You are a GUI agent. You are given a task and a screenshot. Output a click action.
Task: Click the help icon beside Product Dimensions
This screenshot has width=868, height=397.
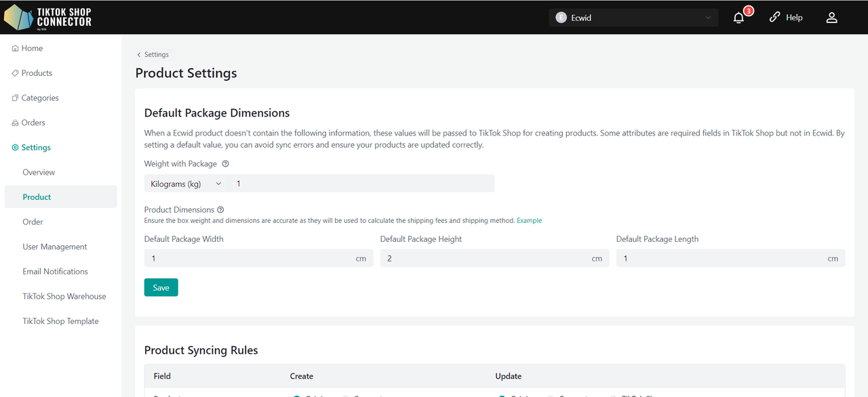pos(220,210)
